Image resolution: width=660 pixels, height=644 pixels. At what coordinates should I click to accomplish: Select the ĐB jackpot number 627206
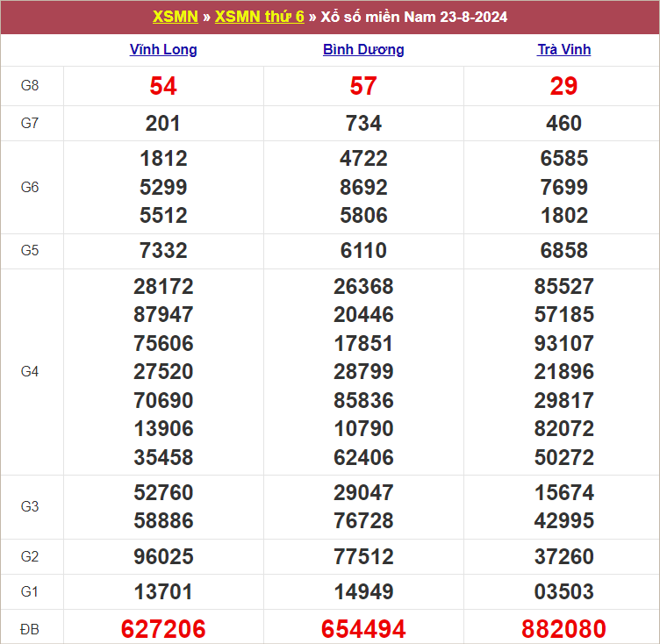click(163, 629)
